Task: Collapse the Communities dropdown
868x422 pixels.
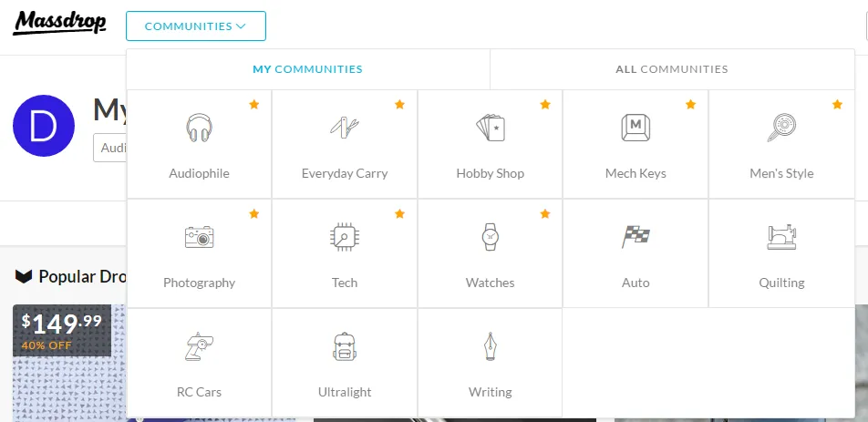Action: click(x=196, y=26)
